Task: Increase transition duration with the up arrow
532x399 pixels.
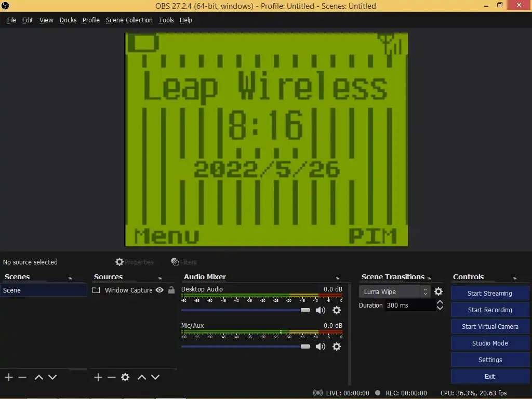Action: pos(440,302)
